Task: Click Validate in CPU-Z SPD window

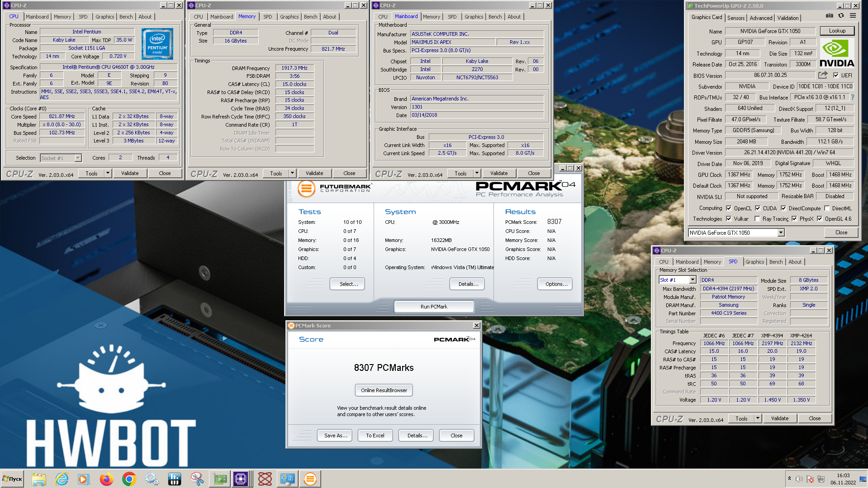Action: pos(780,418)
